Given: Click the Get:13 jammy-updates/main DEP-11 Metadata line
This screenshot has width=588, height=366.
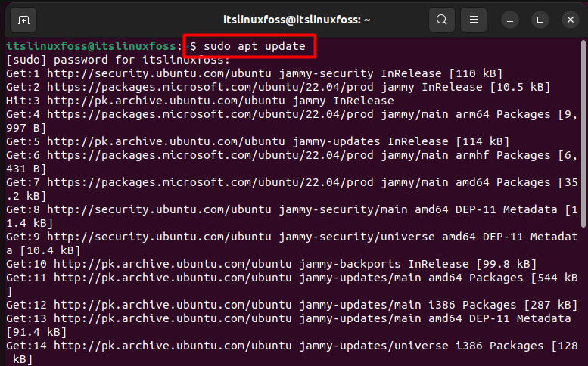Looking at the screenshot, I should point(288,325).
